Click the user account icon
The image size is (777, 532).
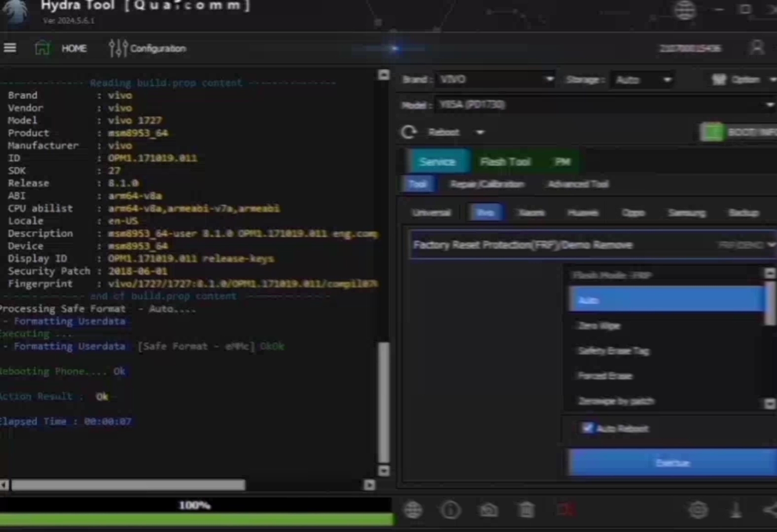tap(757, 48)
